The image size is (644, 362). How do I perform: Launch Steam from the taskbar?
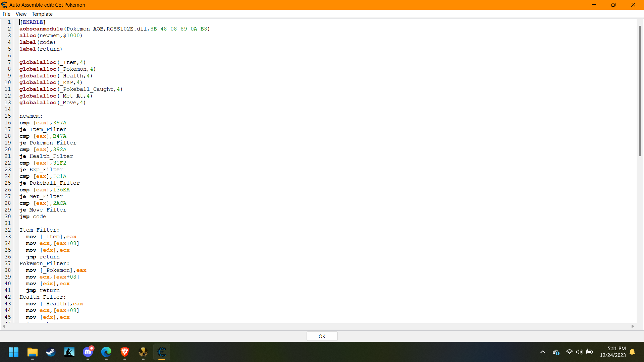click(x=51, y=352)
